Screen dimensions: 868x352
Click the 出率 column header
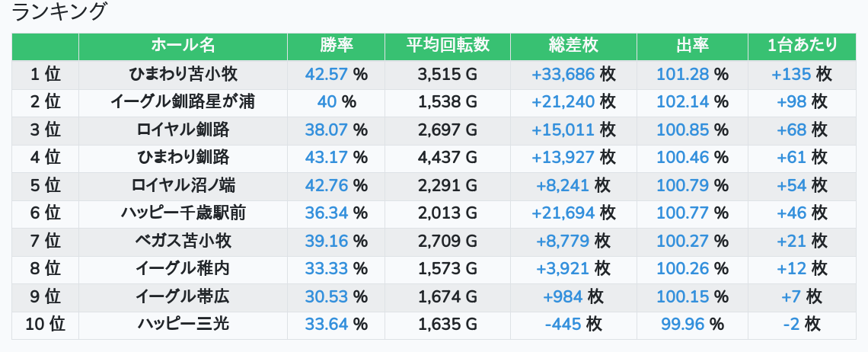(692, 46)
